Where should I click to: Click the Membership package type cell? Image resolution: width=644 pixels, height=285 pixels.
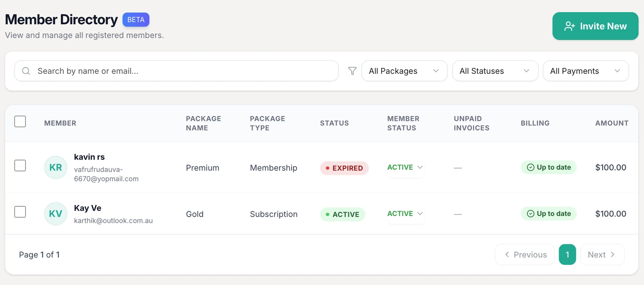tap(274, 168)
